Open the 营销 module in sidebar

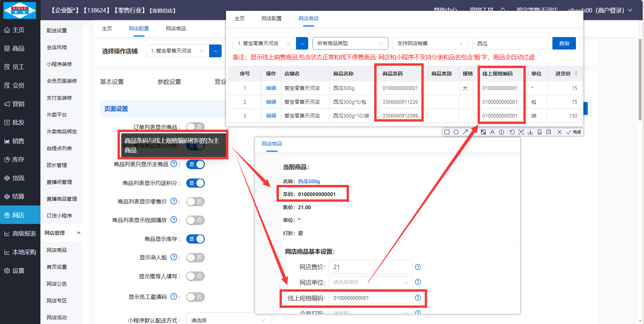[14, 104]
